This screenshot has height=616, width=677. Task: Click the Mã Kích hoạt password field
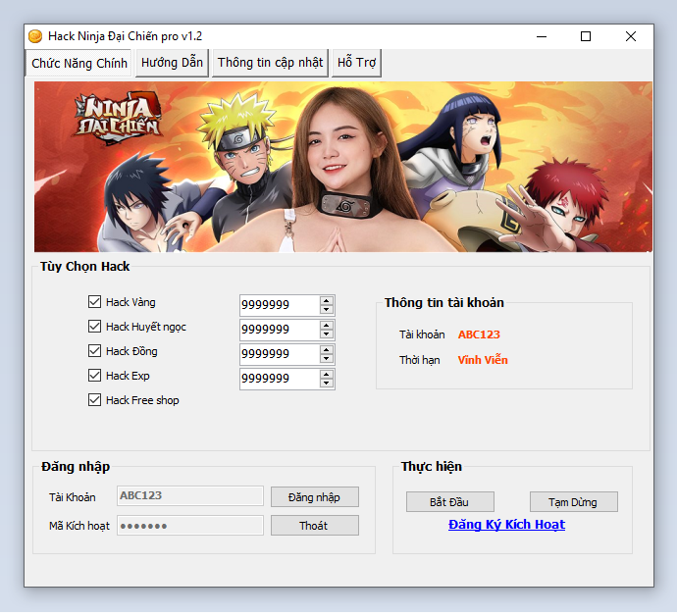pyautogui.click(x=190, y=526)
